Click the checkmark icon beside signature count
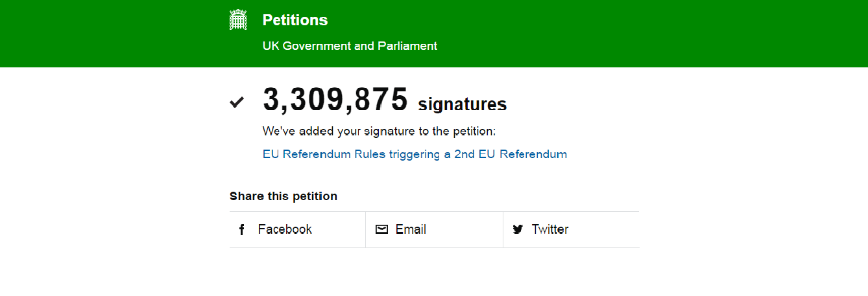The height and width of the screenshot is (296, 868). (237, 102)
